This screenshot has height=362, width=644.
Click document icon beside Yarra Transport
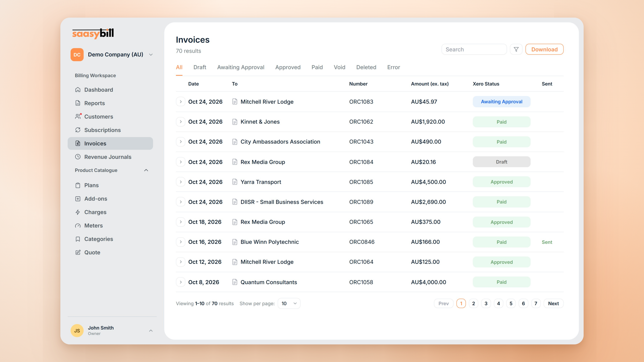pyautogui.click(x=234, y=182)
